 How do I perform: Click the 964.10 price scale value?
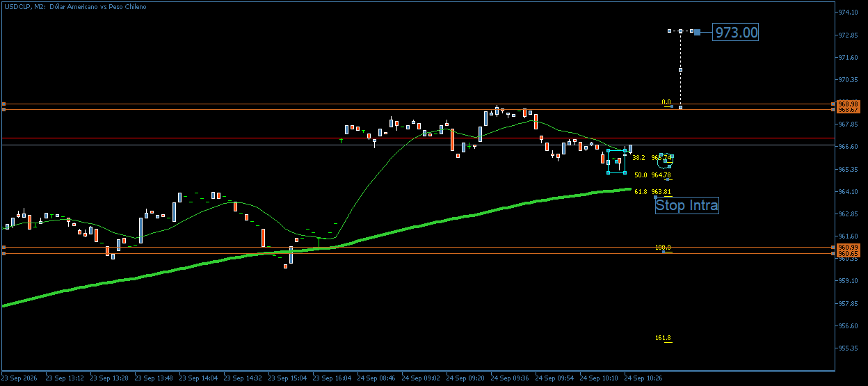(x=849, y=191)
